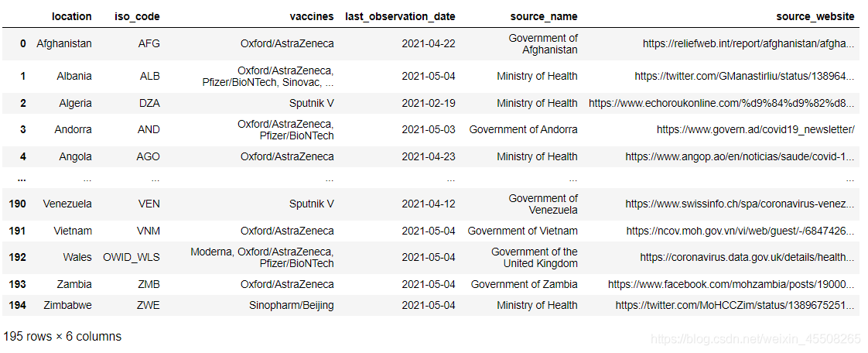Click the location column header

pos(71,16)
